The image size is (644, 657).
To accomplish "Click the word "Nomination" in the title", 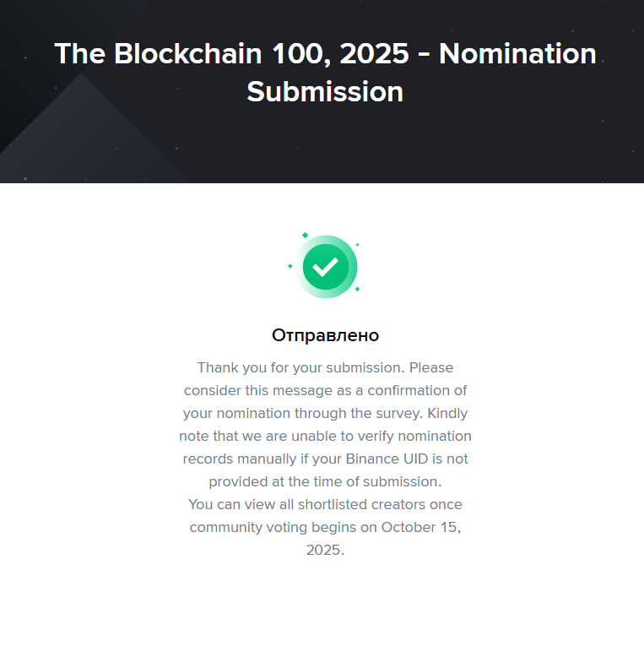I will pyautogui.click(x=517, y=54).
